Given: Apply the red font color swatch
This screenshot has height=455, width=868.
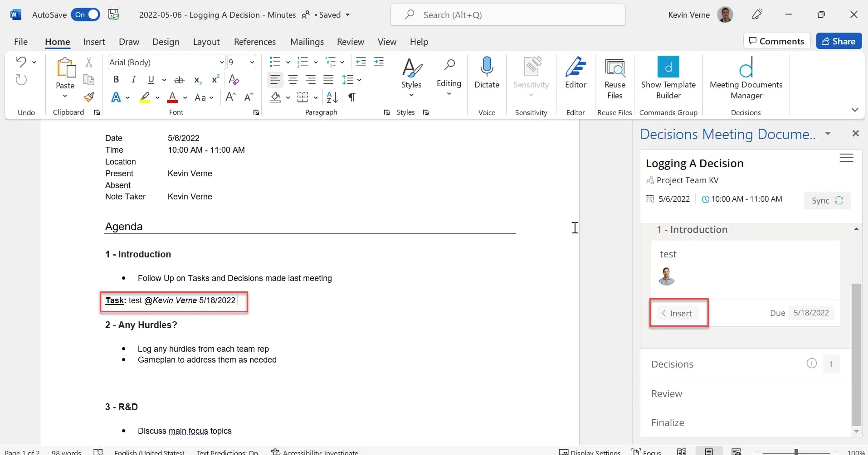Looking at the screenshot, I should (x=172, y=97).
